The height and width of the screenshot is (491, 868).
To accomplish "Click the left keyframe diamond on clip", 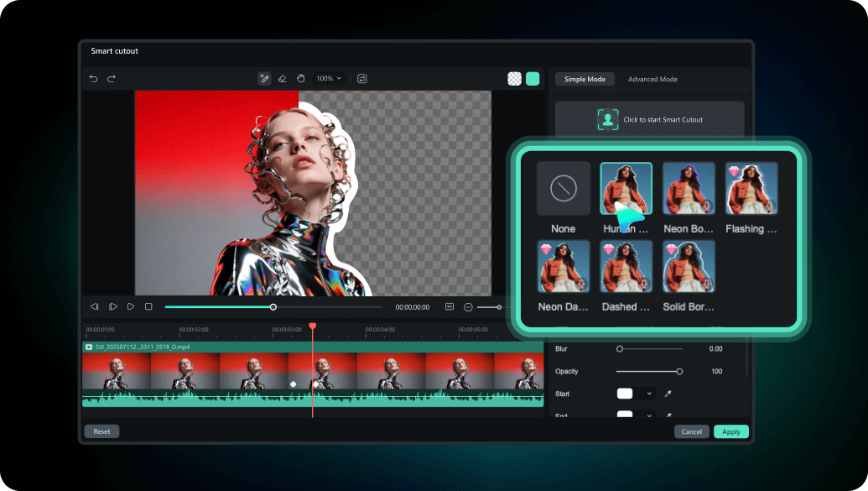I will tap(294, 384).
